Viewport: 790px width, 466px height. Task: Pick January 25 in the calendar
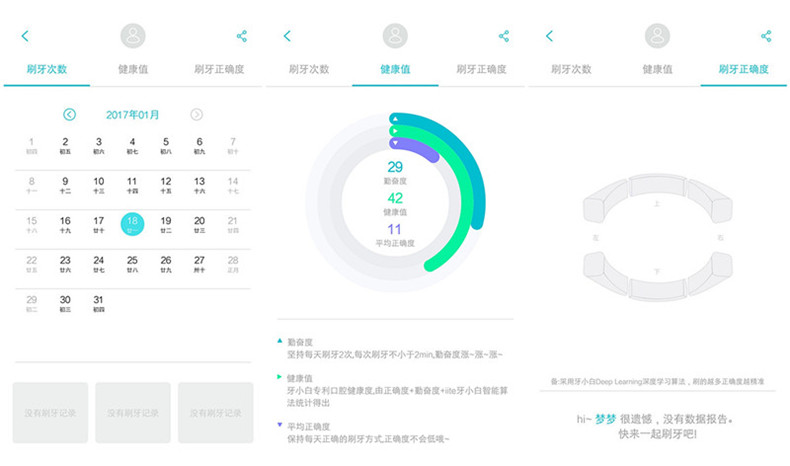pos(132,263)
